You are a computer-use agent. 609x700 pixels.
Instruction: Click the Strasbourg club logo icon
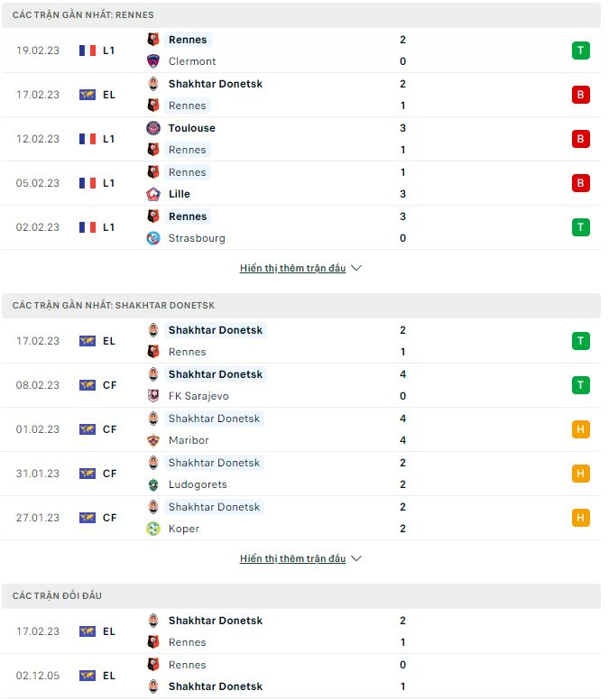[x=153, y=238]
